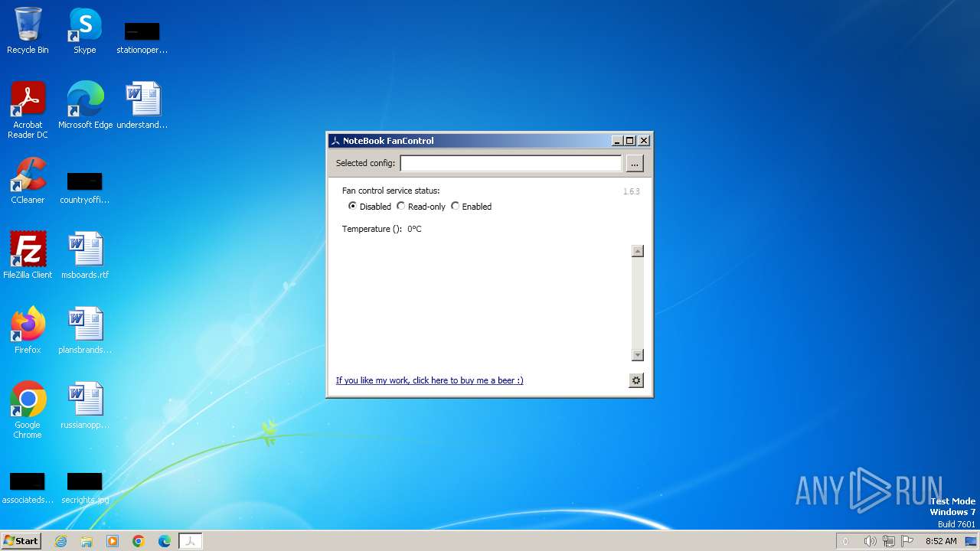Select the countryoffi... desktop file
The height and width of the screenshot is (551, 980).
point(85,187)
